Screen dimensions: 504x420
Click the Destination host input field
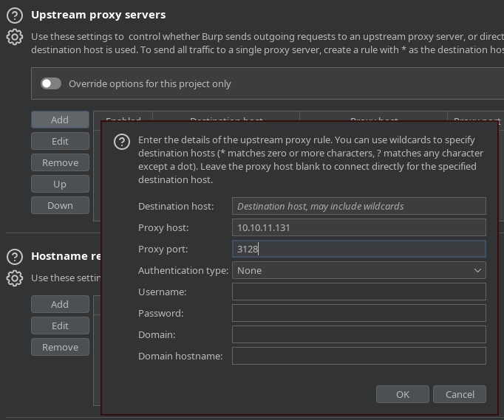click(x=358, y=206)
